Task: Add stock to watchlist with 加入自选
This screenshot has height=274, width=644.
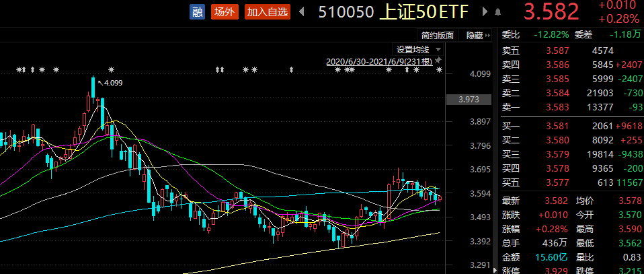Action: coord(267,11)
